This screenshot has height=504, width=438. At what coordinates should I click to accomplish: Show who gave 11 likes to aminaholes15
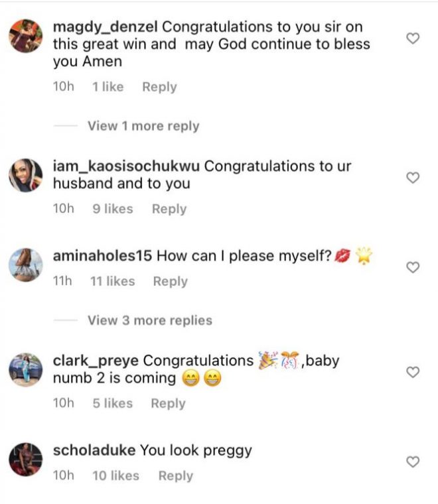[x=111, y=281]
